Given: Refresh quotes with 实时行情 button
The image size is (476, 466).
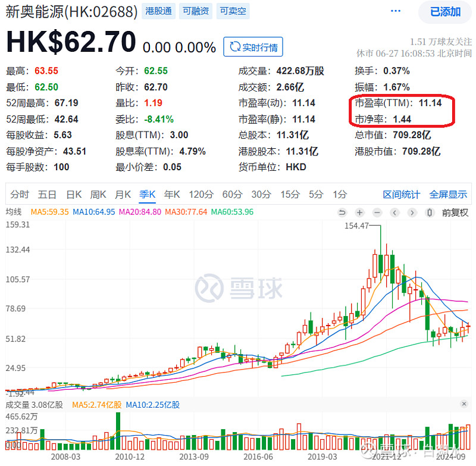Looking at the screenshot, I should (x=253, y=47).
